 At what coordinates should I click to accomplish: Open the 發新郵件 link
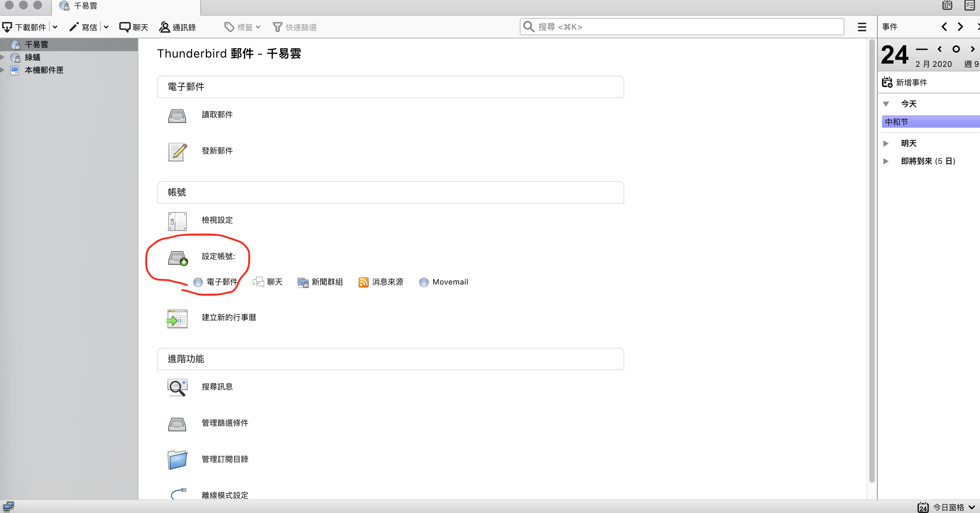point(217,151)
